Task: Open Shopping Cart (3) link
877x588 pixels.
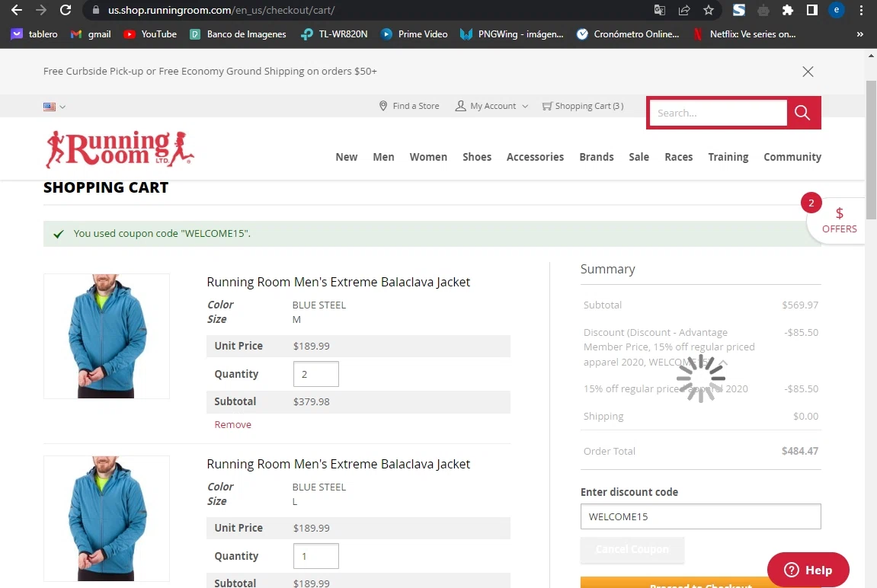Action: 583,106
